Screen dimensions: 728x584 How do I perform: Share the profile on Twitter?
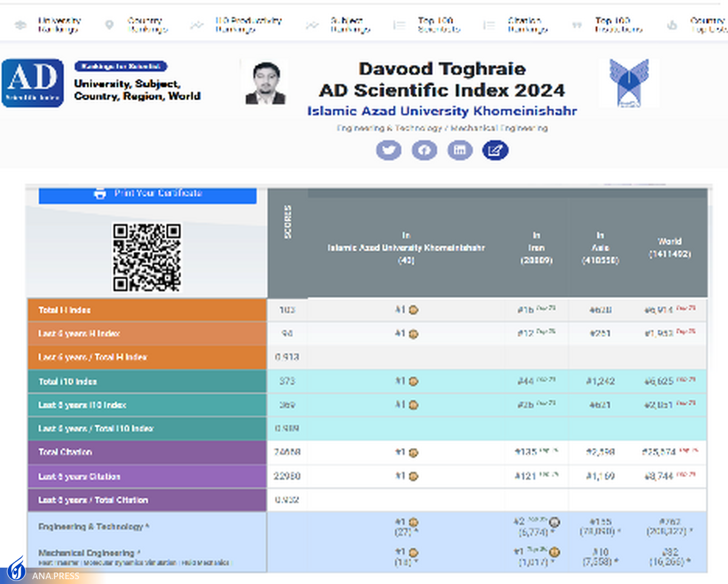pos(388,150)
